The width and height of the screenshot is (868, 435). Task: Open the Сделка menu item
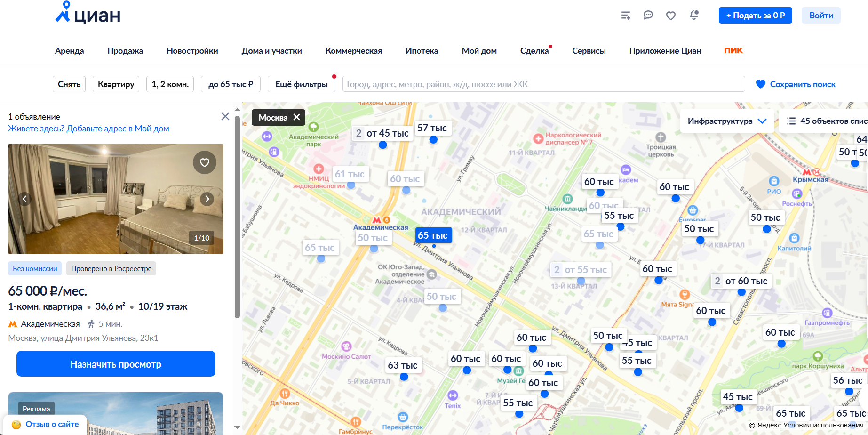pyautogui.click(x=534, y=51)
